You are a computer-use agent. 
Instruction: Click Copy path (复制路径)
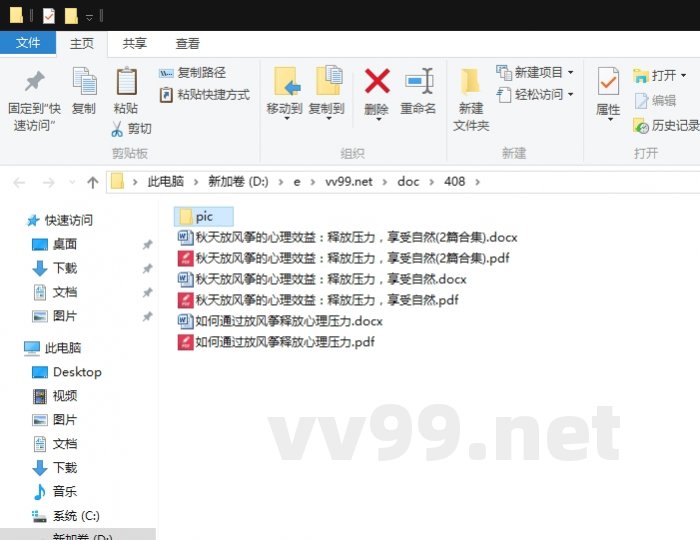tap(192, 72)
